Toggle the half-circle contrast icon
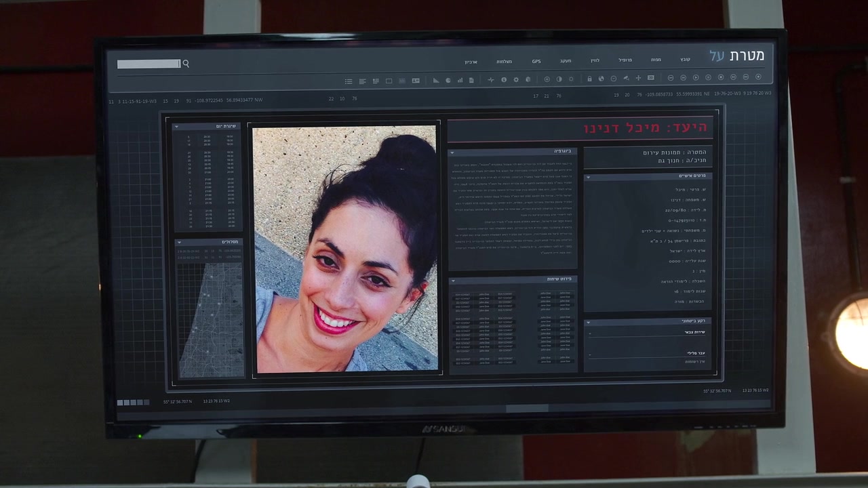 coord(559,79)
